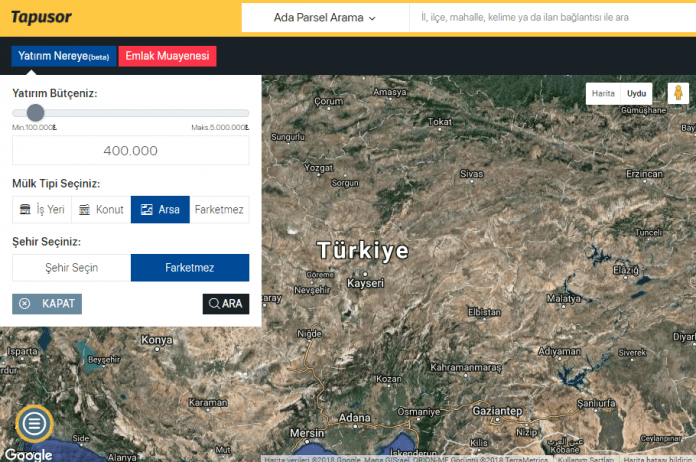Click the Gaziantep city label
This screenshot has height=462, width=696.
[497, 411]
